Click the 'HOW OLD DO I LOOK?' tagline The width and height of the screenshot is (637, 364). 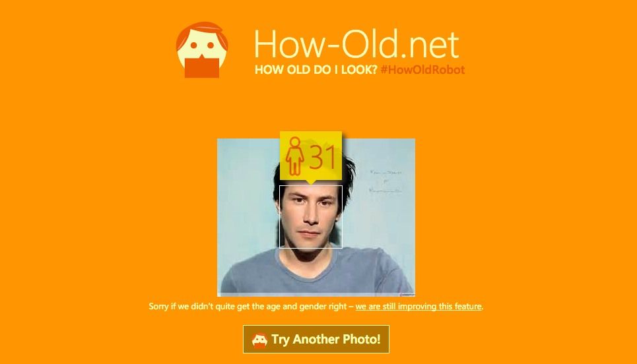316,70
